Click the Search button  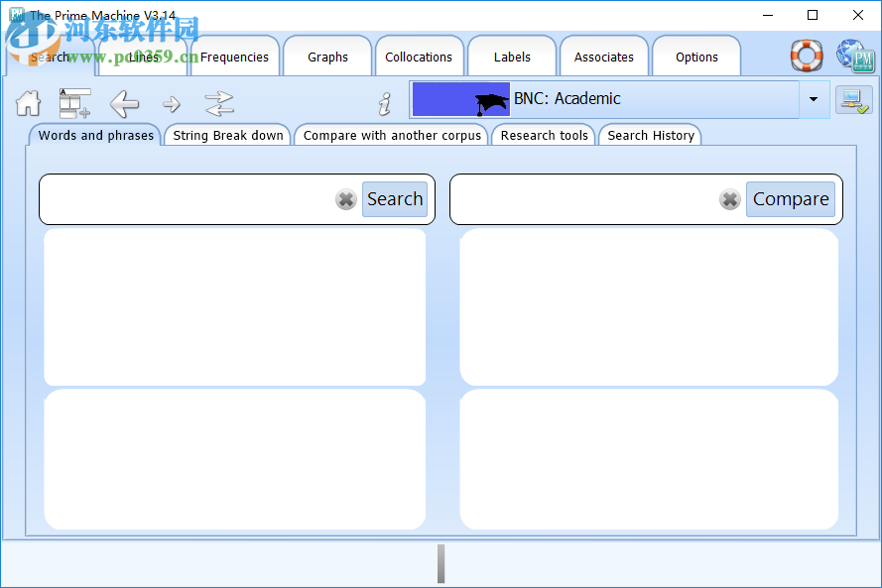tap(395, 199)
